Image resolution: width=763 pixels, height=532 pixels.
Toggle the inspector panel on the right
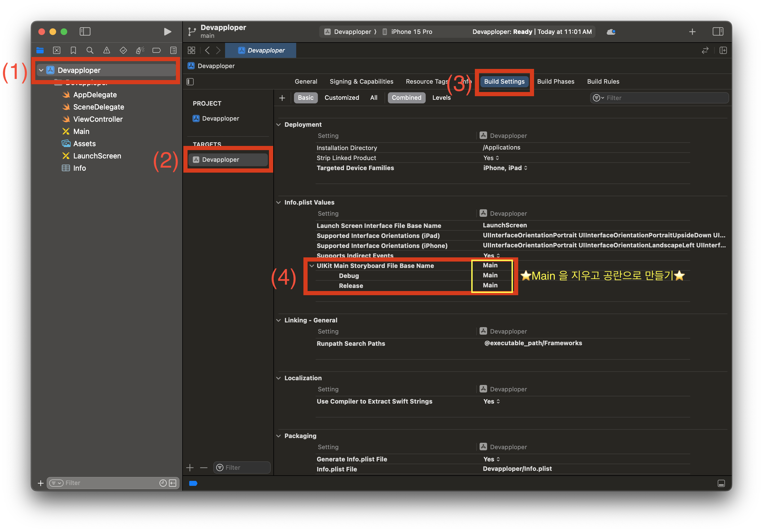pyautogui.click(x=718, y=32)
